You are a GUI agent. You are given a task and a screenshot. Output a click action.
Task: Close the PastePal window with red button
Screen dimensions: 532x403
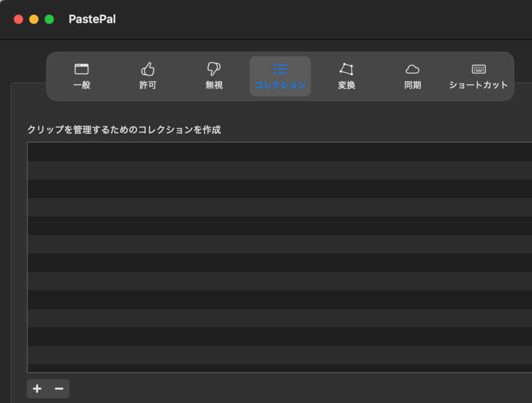[19, 19]
